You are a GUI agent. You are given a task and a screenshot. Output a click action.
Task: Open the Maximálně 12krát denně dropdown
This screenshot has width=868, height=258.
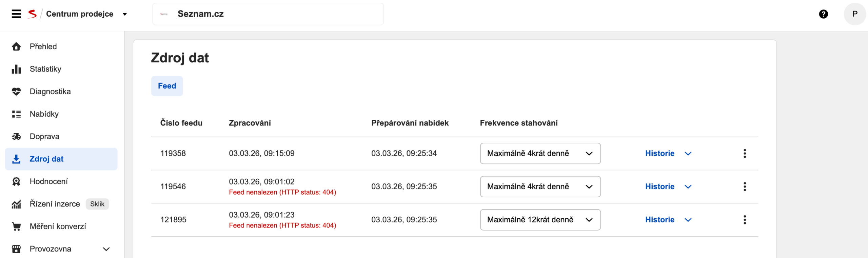(540, 220)
